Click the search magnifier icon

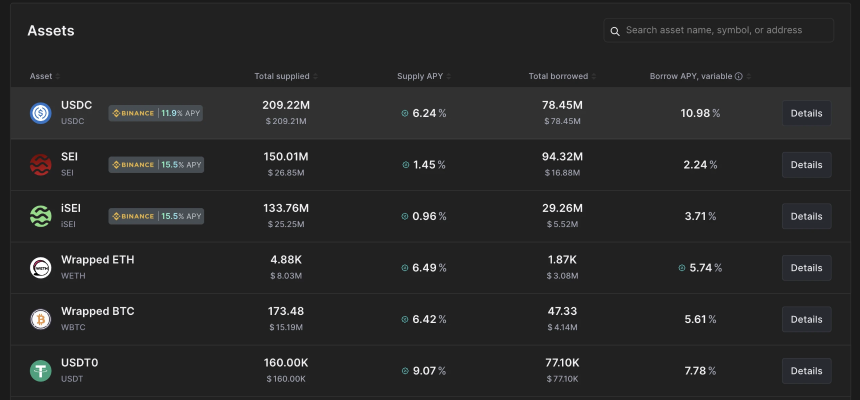[616, 31]
